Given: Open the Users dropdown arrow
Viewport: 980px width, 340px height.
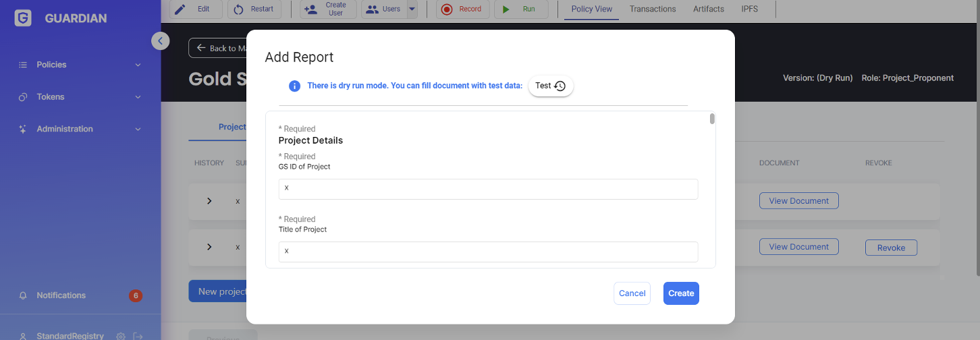Looking at the screenshot, I should click(x=412, y=9).
